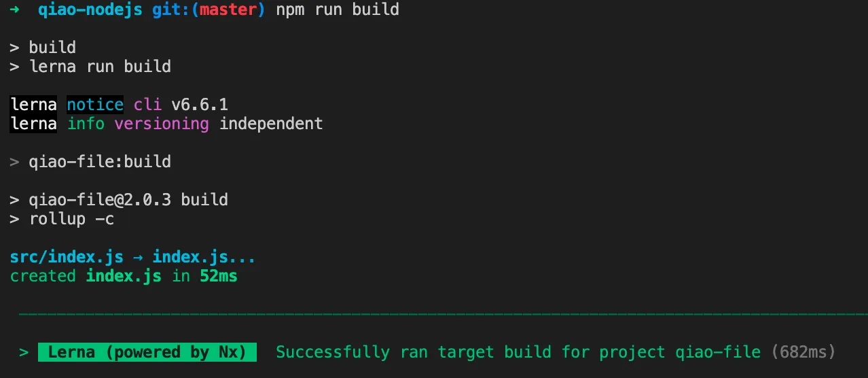Click the 52ms build time
This screenshot has width=868, height=378.
coord(218,276)
